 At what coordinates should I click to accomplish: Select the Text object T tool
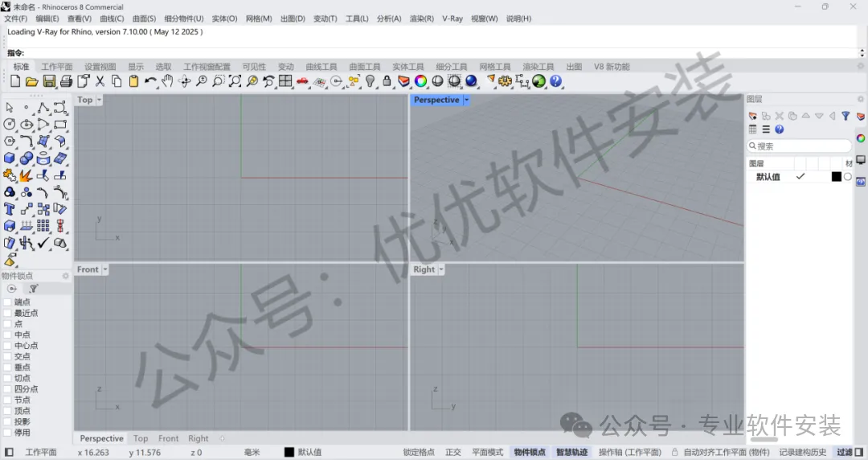tap(10, 210)
